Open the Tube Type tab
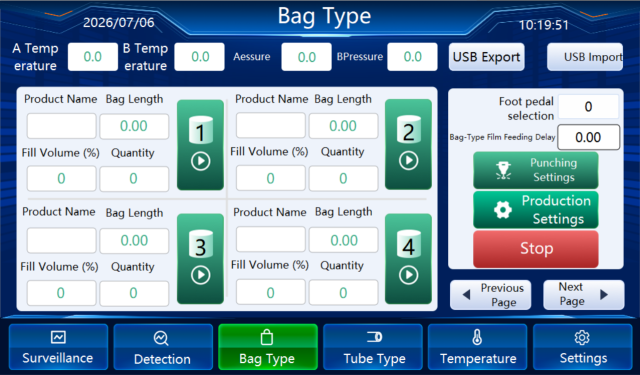This screenshot has width=640, height=375. click(x=373, y=347)
